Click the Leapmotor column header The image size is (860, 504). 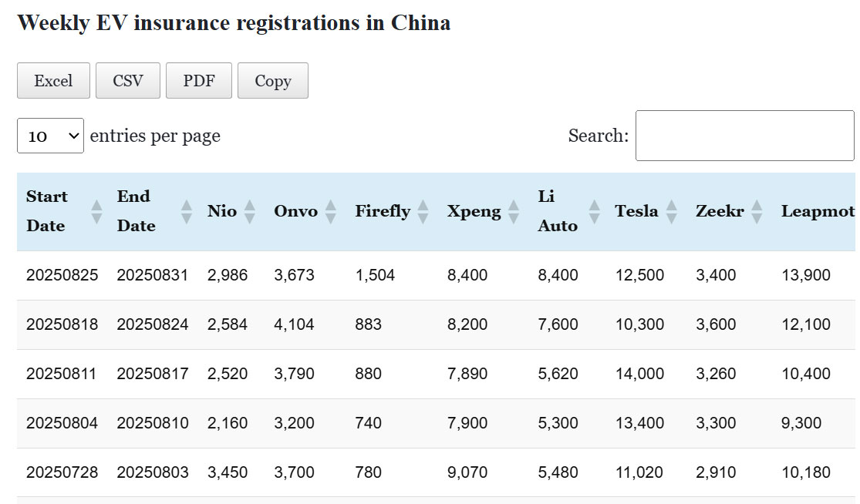[x=818, y=211]
